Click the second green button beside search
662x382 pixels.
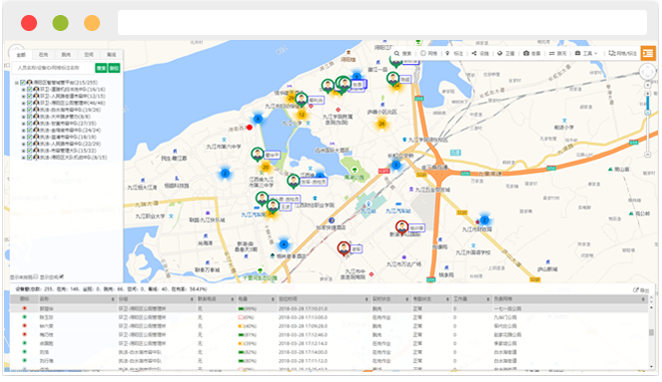pos(114,68)
